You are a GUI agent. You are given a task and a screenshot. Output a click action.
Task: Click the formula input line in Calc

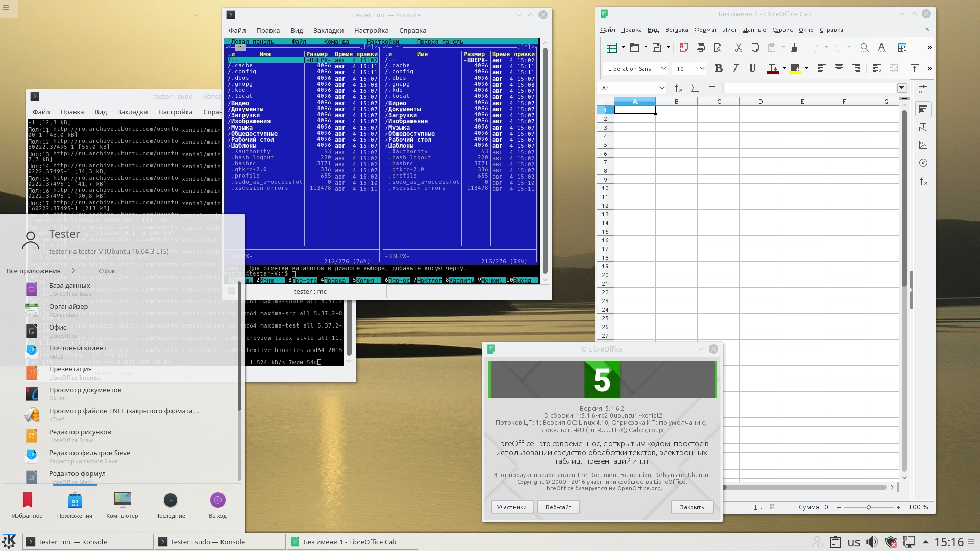click(810, 88)
